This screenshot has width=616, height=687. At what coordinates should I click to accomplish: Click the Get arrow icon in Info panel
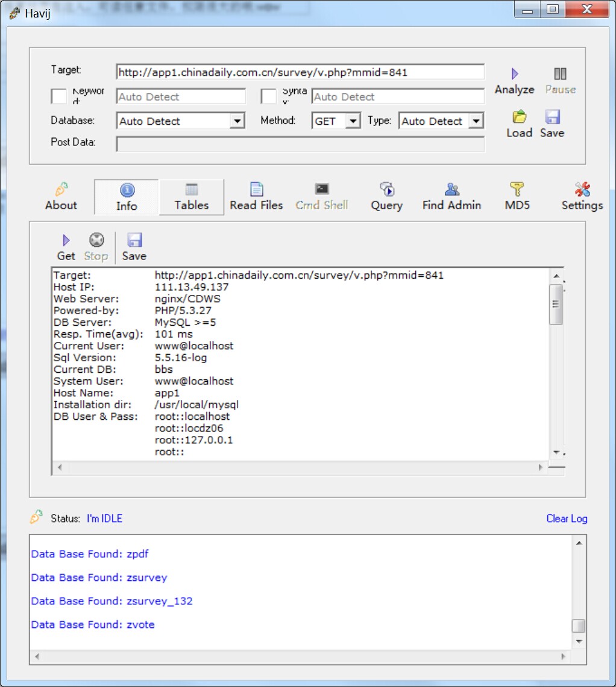(66, 240)
